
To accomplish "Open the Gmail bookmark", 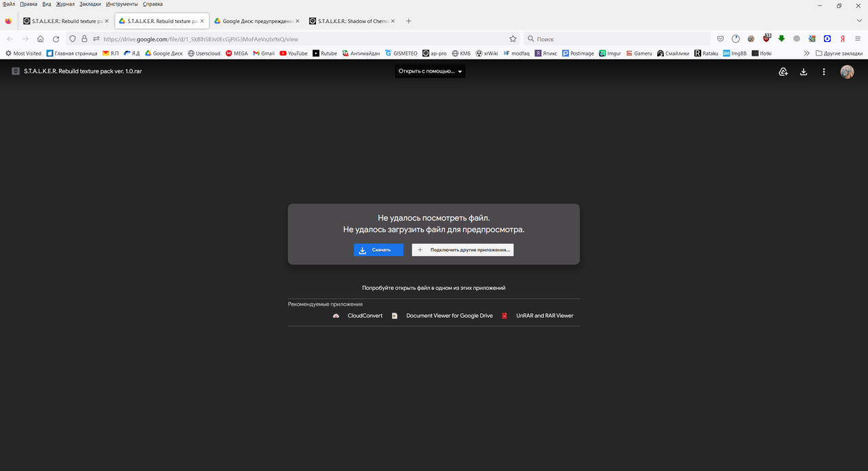I will [x=263, y=54].
